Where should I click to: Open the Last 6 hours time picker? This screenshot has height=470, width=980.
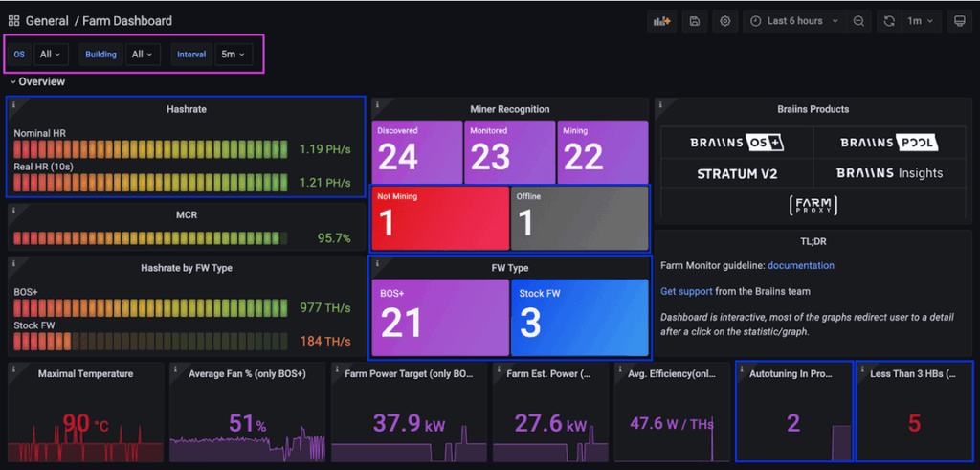[x=794, y=21]
